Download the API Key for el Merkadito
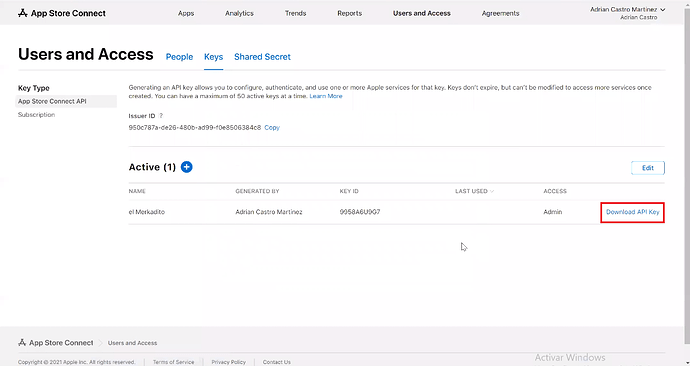Screen dimensions: 690x366 632,212
